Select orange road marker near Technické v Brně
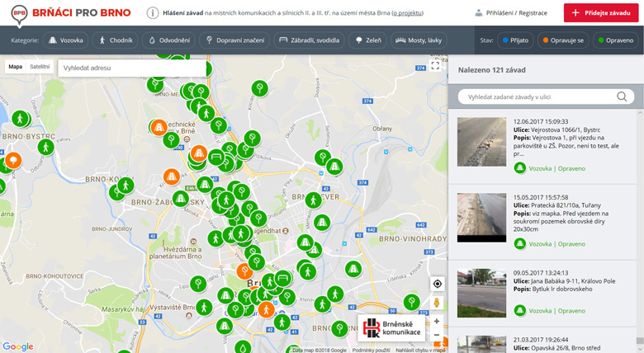The image size is (644, 353). click(x=159, y=127)
